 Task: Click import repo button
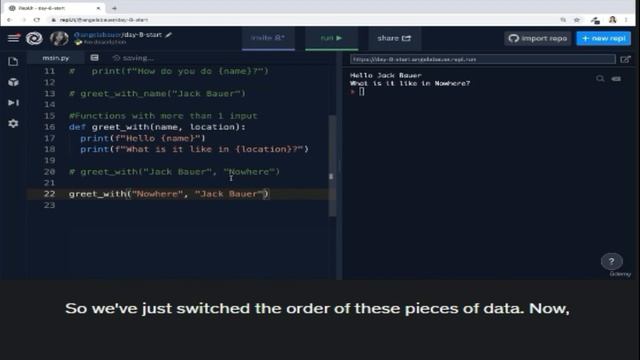click(538, 38)
